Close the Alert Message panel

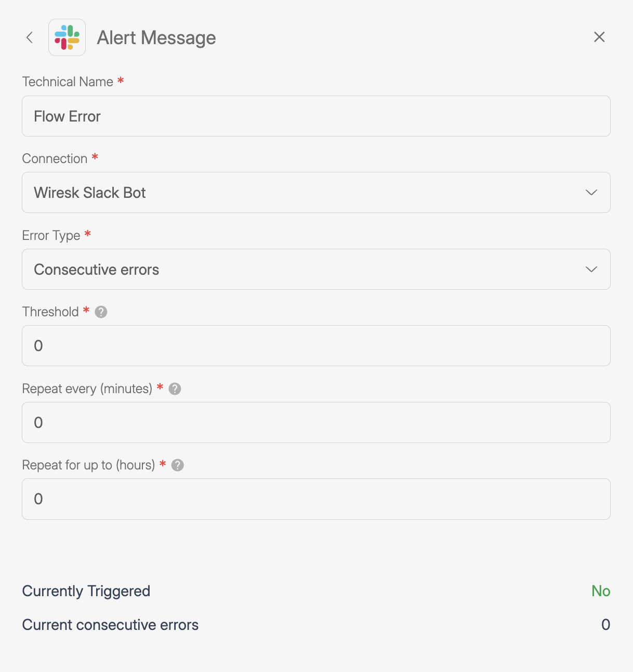click(x=599, y=37)
